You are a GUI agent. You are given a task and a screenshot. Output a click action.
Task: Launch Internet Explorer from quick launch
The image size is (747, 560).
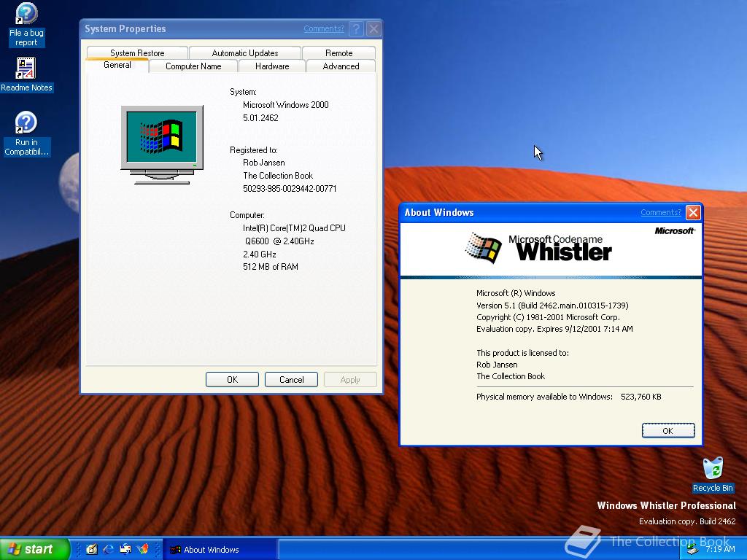pyautogui.click(x=109, y=549)
